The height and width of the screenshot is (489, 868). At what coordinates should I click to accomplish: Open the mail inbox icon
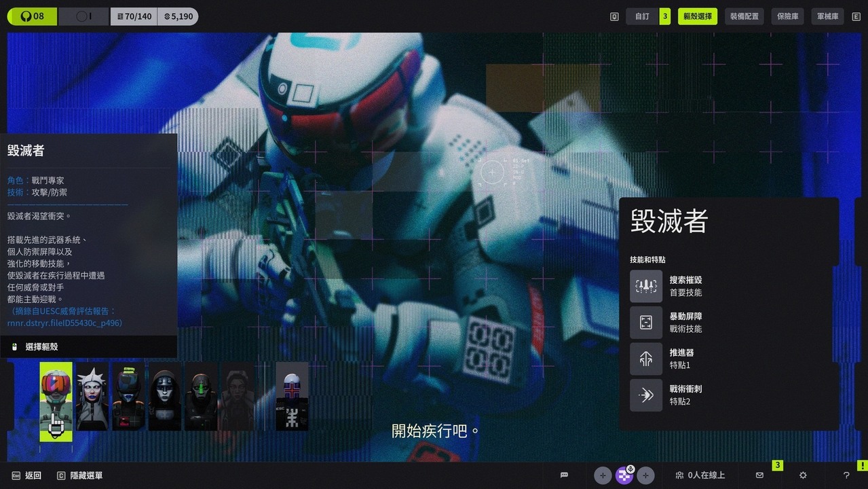(x=759, y=475)
